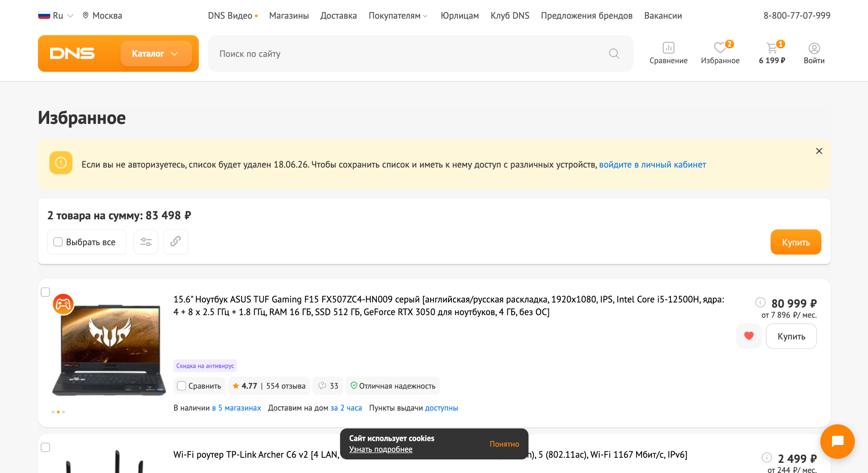Select the active orange image carousel dot
Screen dimensions: 868x473
[x=58, y=412]
